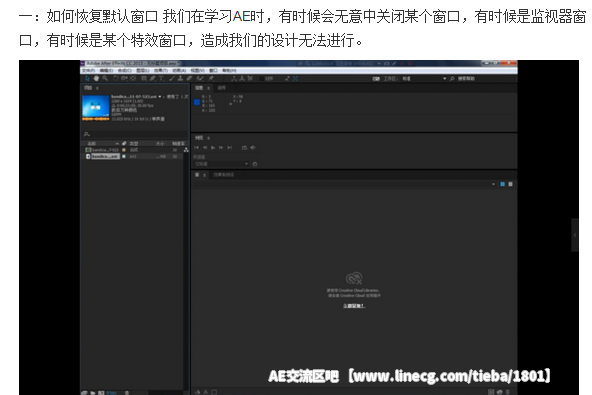This screenshot has height=395, width=592.
Task: Select the Brush tool
Action: point(172,78)
